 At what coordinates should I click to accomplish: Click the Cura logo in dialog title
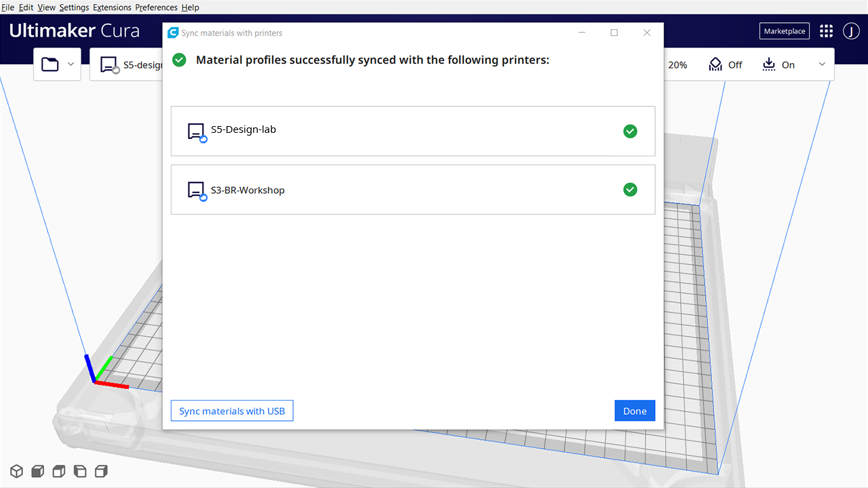(x=173, y=33)
